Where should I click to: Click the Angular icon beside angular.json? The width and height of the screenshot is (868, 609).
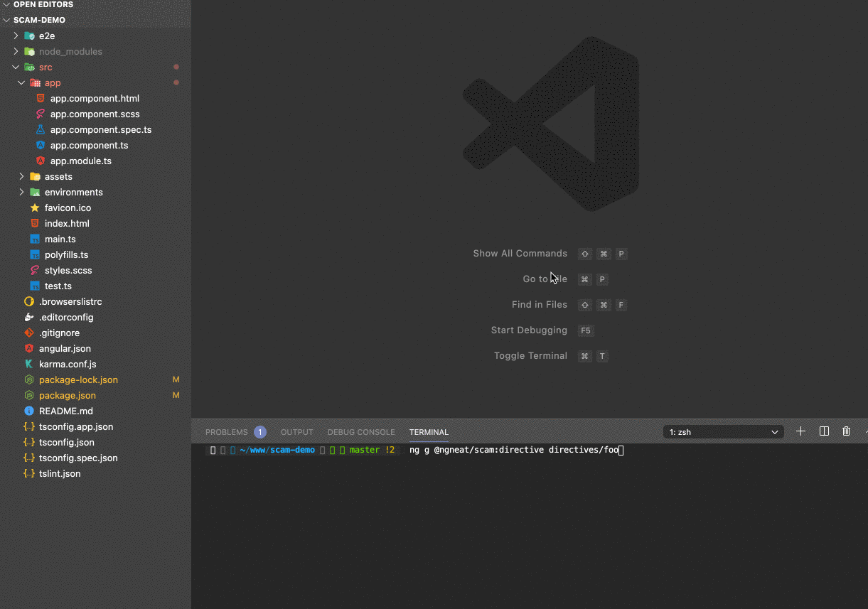pyautogui.click(x=29, y=348)
